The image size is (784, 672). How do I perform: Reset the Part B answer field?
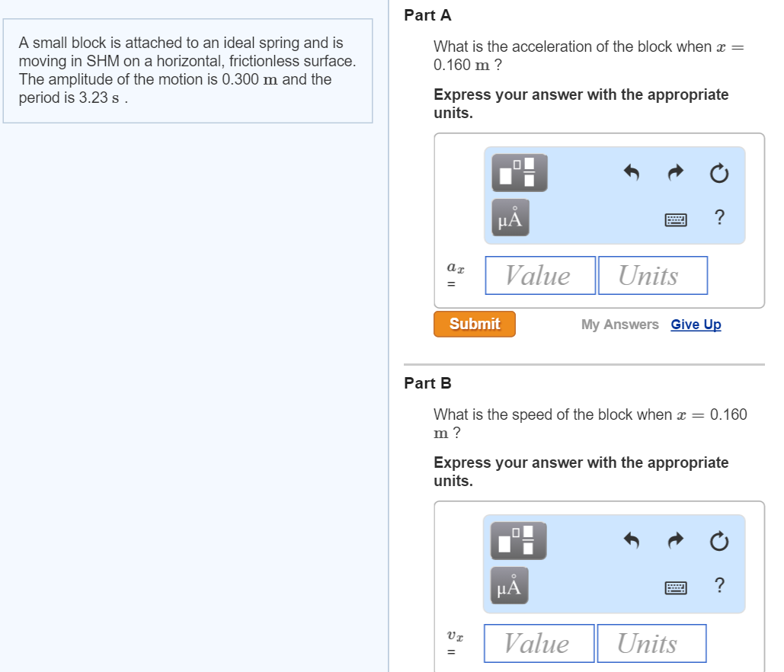coord(718,542)
